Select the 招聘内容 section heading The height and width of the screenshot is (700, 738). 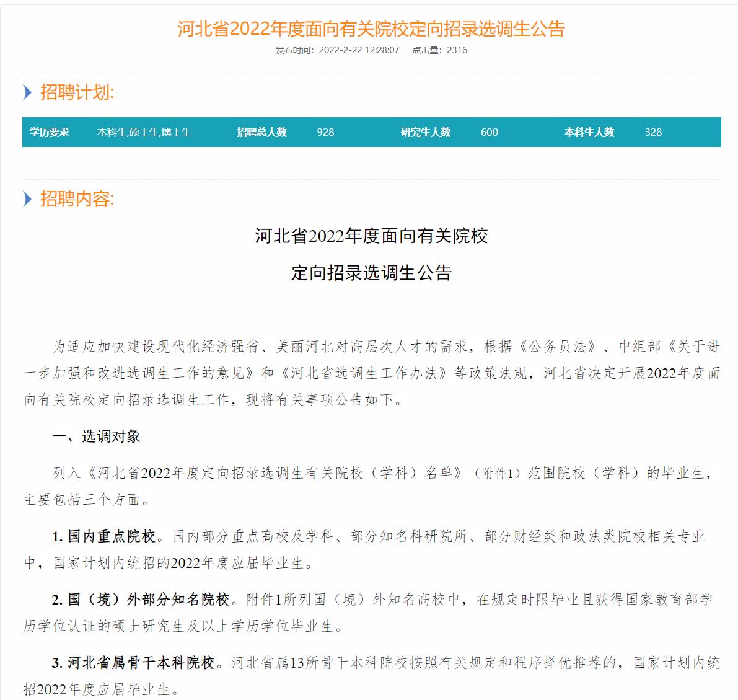[77, 199]
